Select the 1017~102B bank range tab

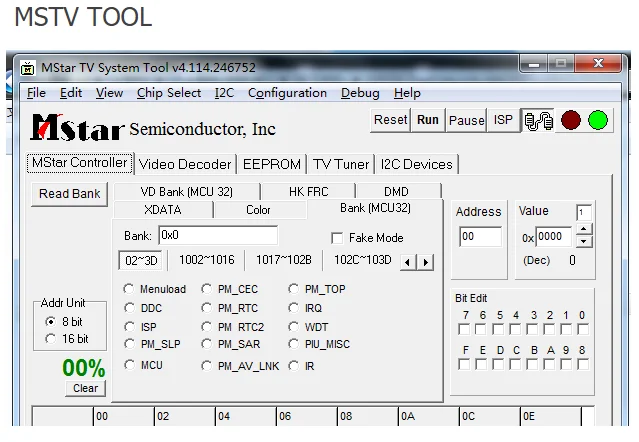[x=284, y=260]
